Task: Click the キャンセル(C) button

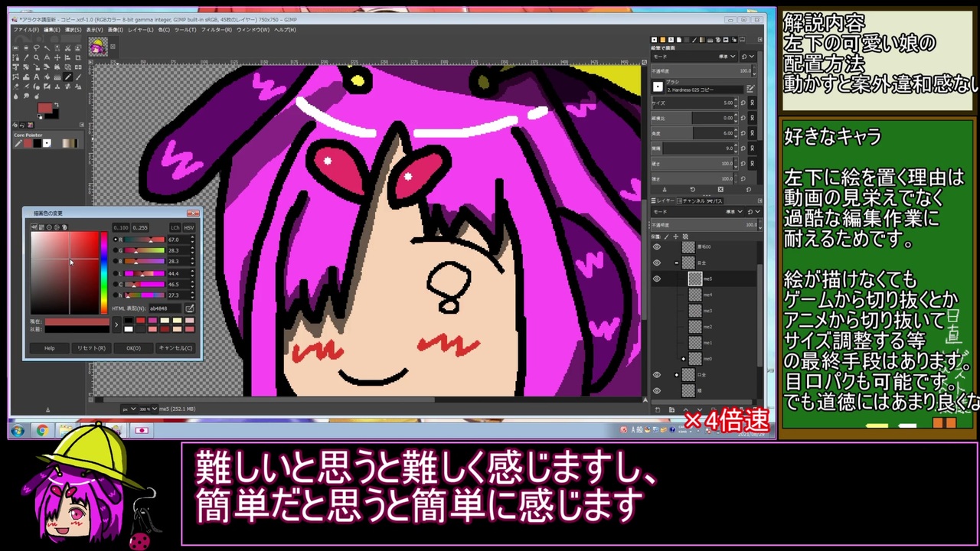Action: point(175,348)
